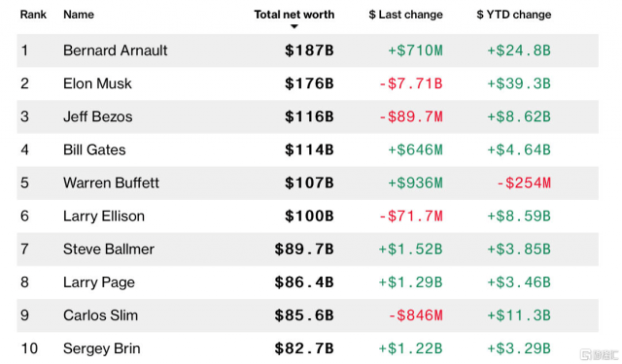Click the Rank column header

pyautogui.click(x=33, y=15)
